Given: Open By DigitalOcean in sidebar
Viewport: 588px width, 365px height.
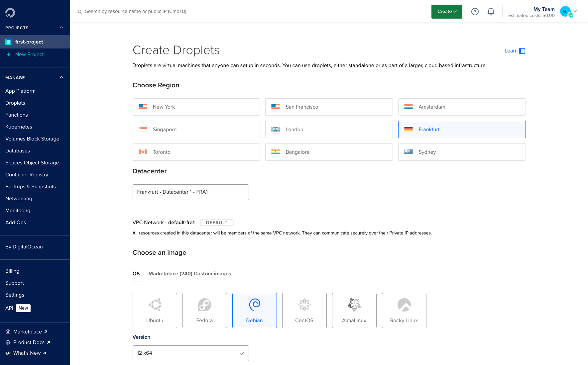Looking at the screenshot, I should click(x=24, y=247).
